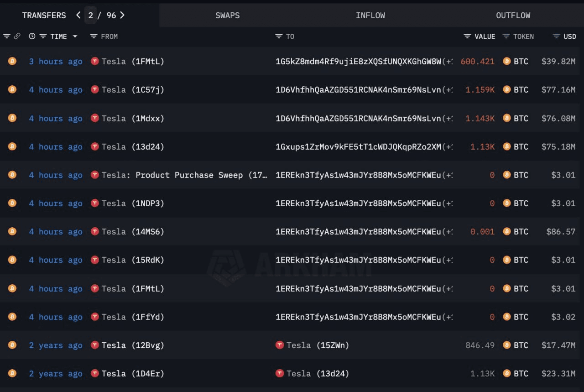The height and width of the screenshot is (392, 584).
Task: Open the sender Tesla (13d24) at 4 hours ago
Action: [x=133, y=146]
